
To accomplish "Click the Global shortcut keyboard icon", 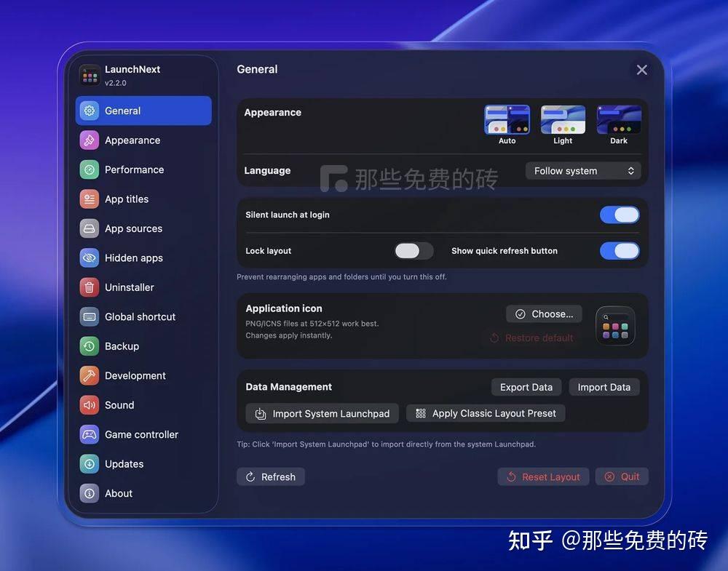I will [x=89, y=317].
